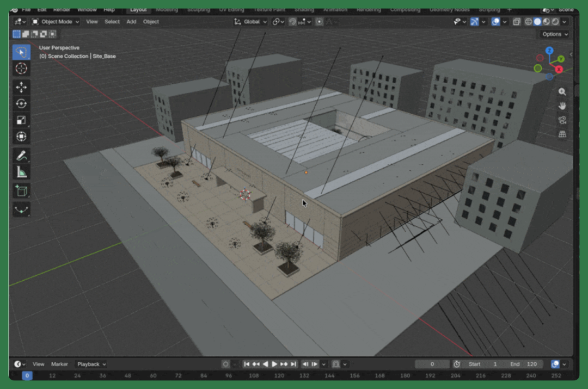Select the Transform tool
The height and width of the screenshot is (389, 588).
(x=21, y=137)
